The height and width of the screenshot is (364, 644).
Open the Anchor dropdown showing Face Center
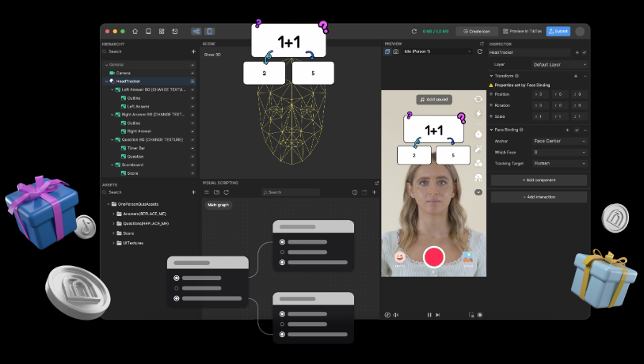click(559, 141)
